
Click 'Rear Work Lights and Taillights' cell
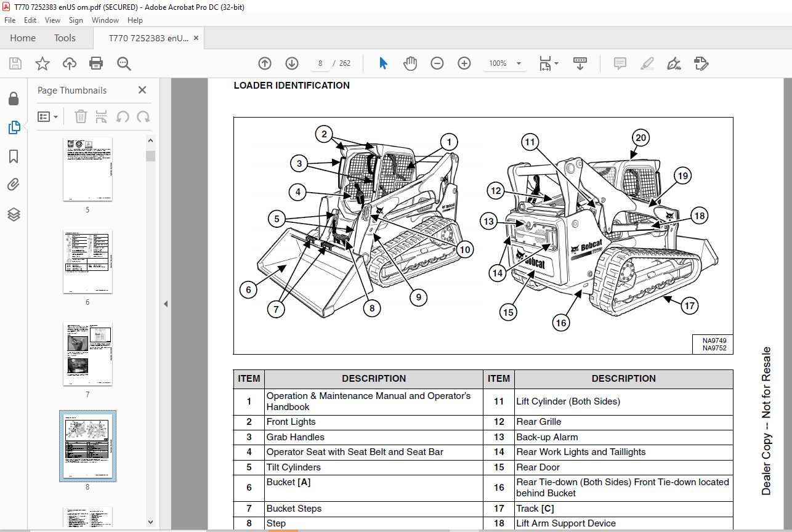(623, 452)
